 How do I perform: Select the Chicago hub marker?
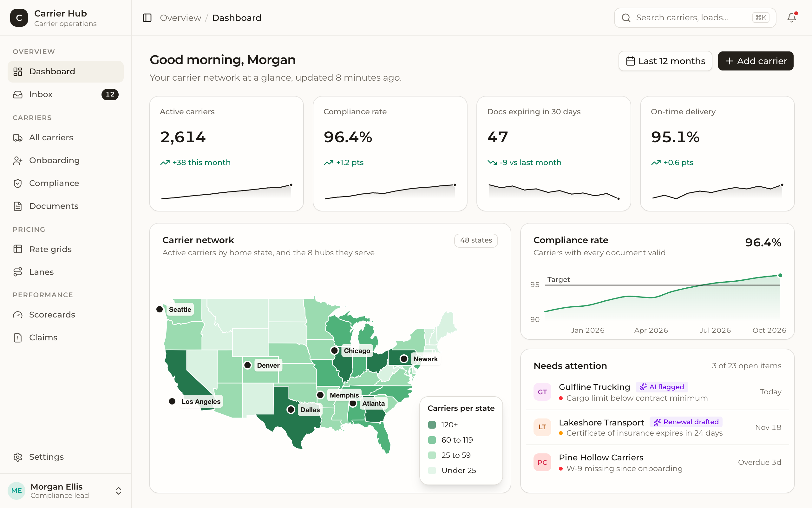[334, 351]
